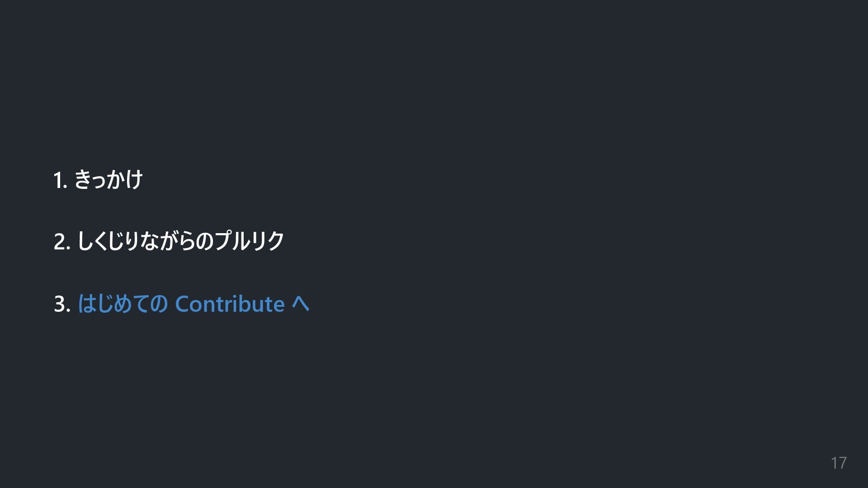Click the 'は' character starting item three
Screen dimensions: 868x488
tap(86, 304)
